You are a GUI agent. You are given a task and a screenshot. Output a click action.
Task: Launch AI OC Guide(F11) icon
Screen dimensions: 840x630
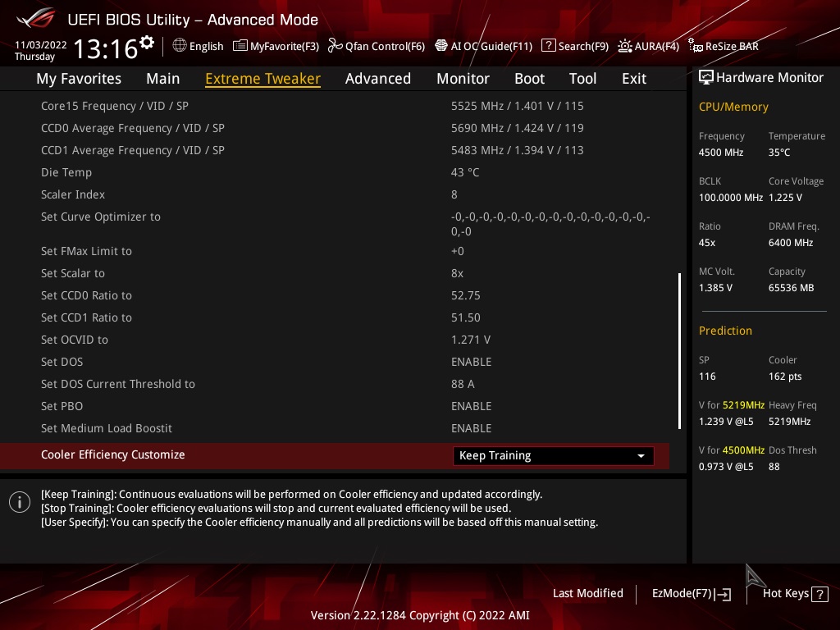tap(441, 46)
